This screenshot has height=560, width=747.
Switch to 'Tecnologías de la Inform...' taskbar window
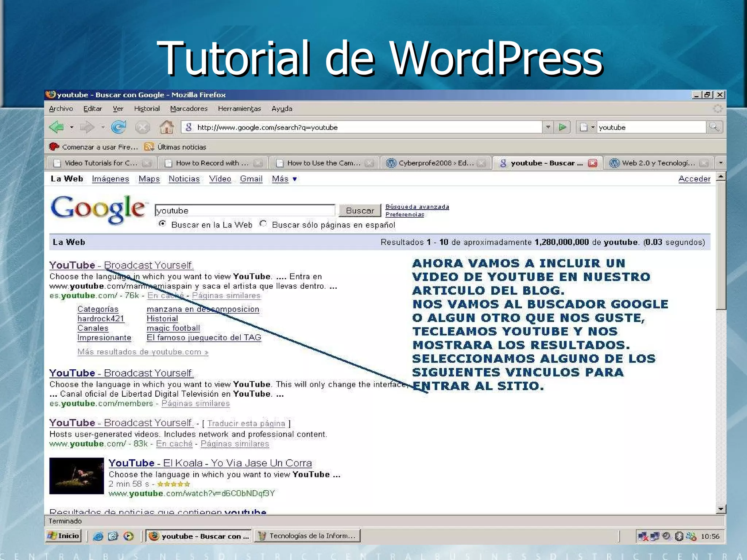307,536
